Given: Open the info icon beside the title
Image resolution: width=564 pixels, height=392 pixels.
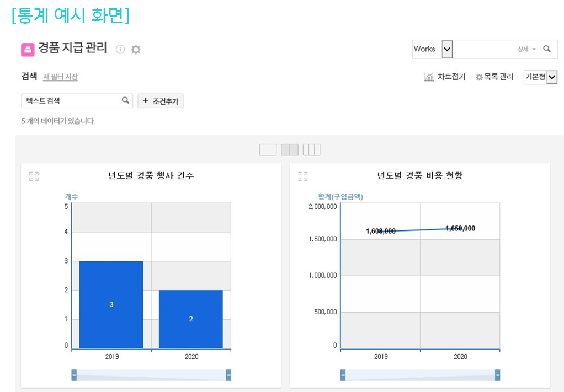Looking at the screenshot, I should 120,50.
